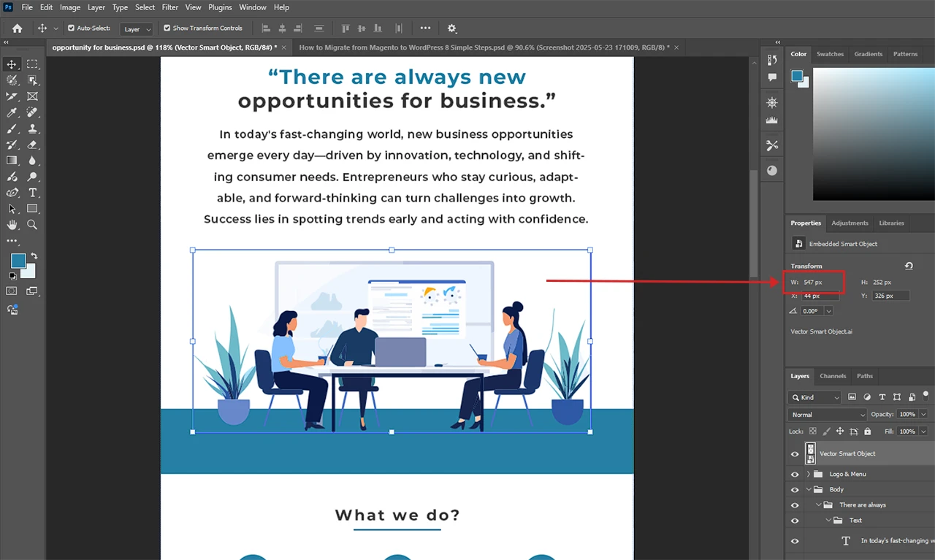Choose the Rectangular Marquee tool
Viewport: 935px width, 560px height.
tap(32, 64)
